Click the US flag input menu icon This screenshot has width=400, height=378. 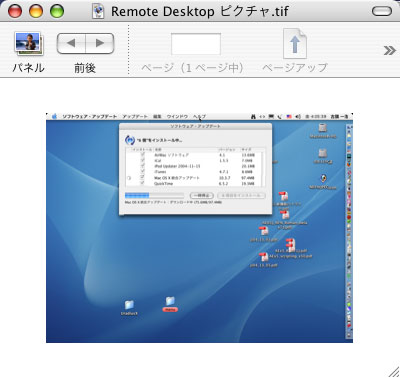tap(289, 117)
